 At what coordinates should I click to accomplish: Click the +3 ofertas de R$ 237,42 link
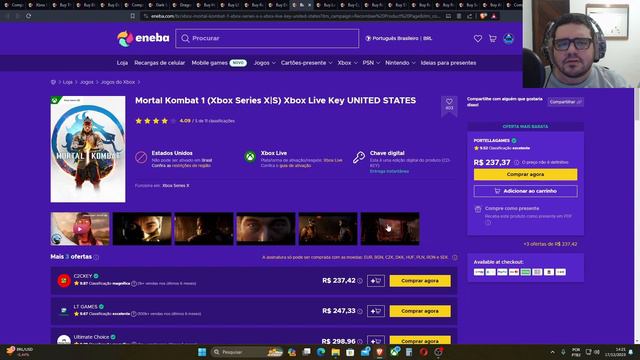(x=550, y=244)
